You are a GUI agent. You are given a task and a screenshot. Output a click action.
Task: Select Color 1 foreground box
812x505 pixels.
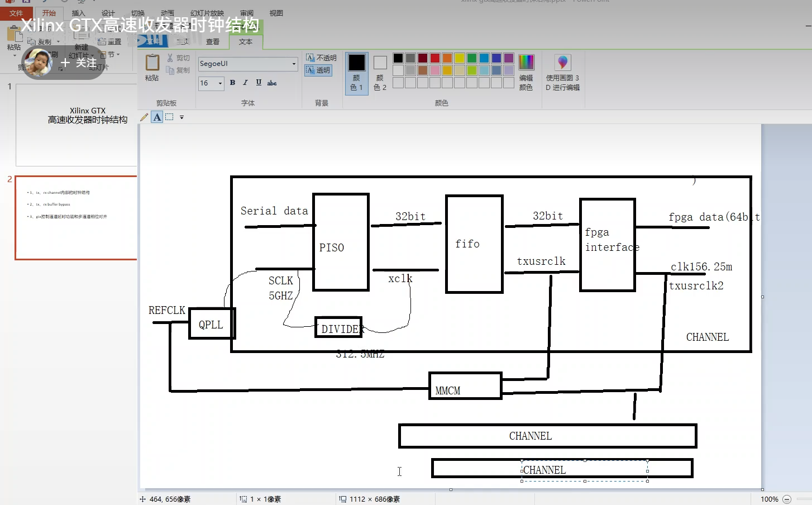(x=357, y=73)
